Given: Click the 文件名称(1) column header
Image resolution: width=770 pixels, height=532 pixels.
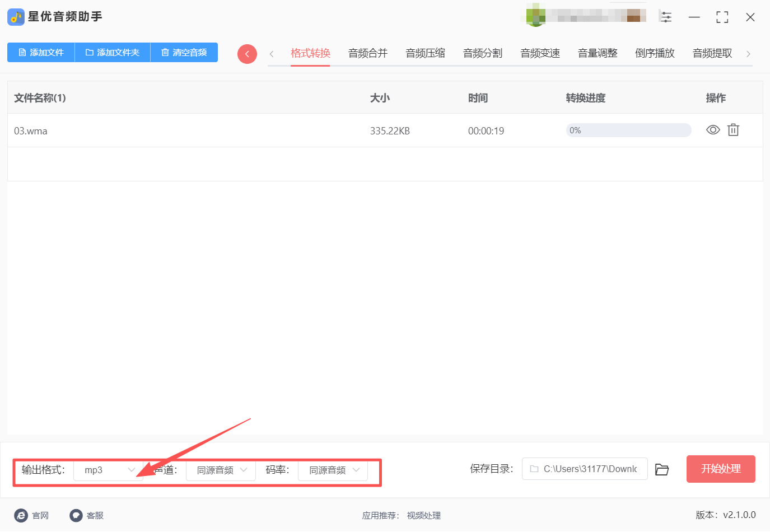Looking at the screenshot, I should (40, 98).
